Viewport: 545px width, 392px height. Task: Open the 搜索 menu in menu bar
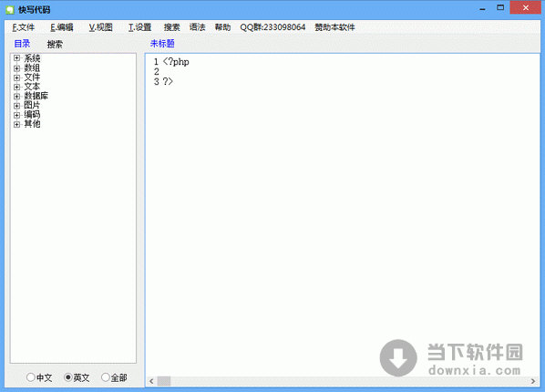171,27
